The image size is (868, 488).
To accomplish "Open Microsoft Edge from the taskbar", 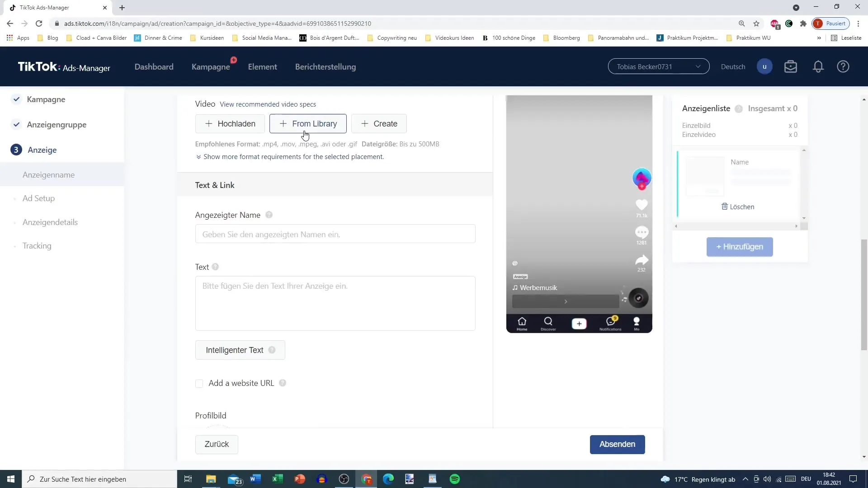I will 388,479.
